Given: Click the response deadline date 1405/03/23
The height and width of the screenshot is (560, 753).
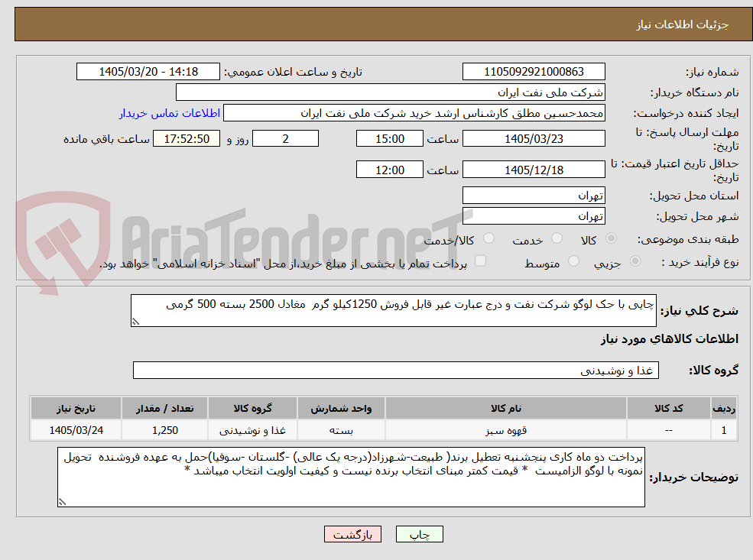Looking at the screenshot, I should click(534, 139).
